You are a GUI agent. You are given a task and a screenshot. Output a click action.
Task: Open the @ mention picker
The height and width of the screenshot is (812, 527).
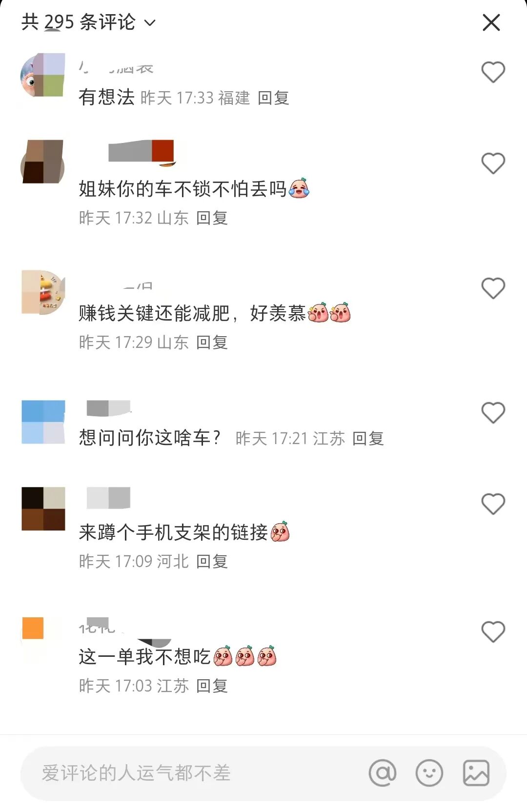click(x=383, y=773)
